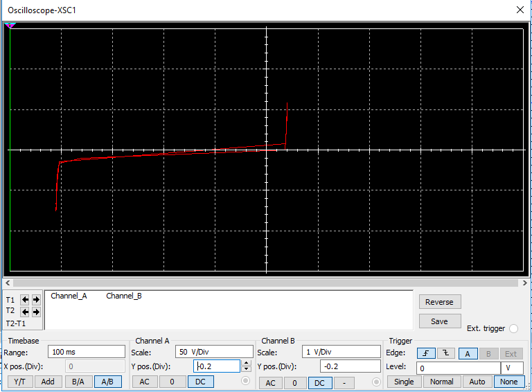Click the horizontal scrollbar under the display
The height and width of the screenshot is (392, 532).
[266, 283]
